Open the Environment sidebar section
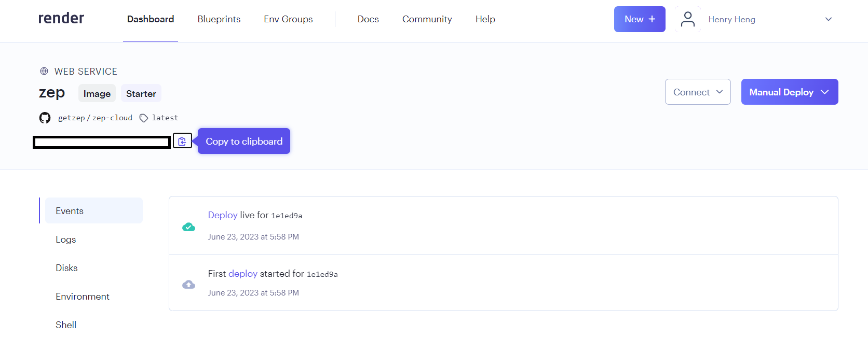Screen dimensions: 868x338 (x=83, y=297)
